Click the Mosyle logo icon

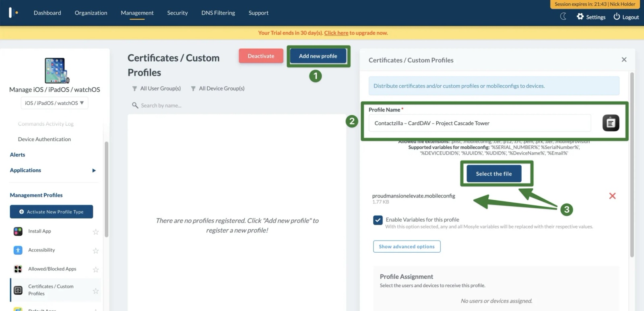[13, 12]
